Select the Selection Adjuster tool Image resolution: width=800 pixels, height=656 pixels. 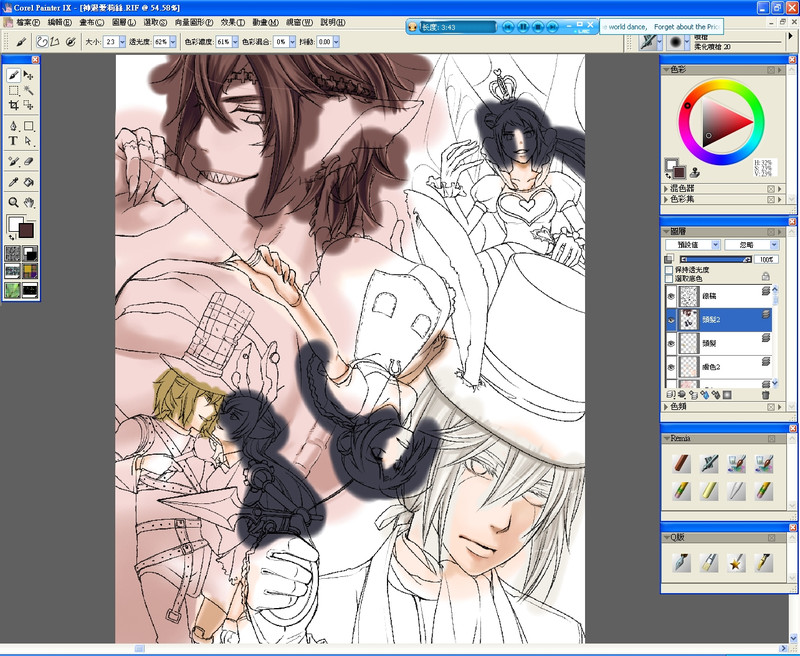pyautogui.click(x=29, y=105)
